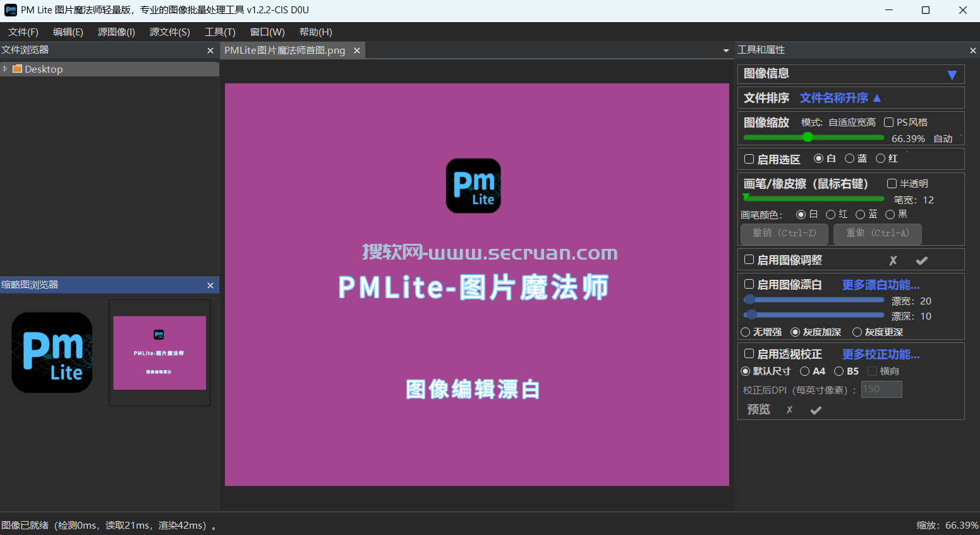Open the 源文件(S) menu
The image size is (980, 535).
[170, 32]
